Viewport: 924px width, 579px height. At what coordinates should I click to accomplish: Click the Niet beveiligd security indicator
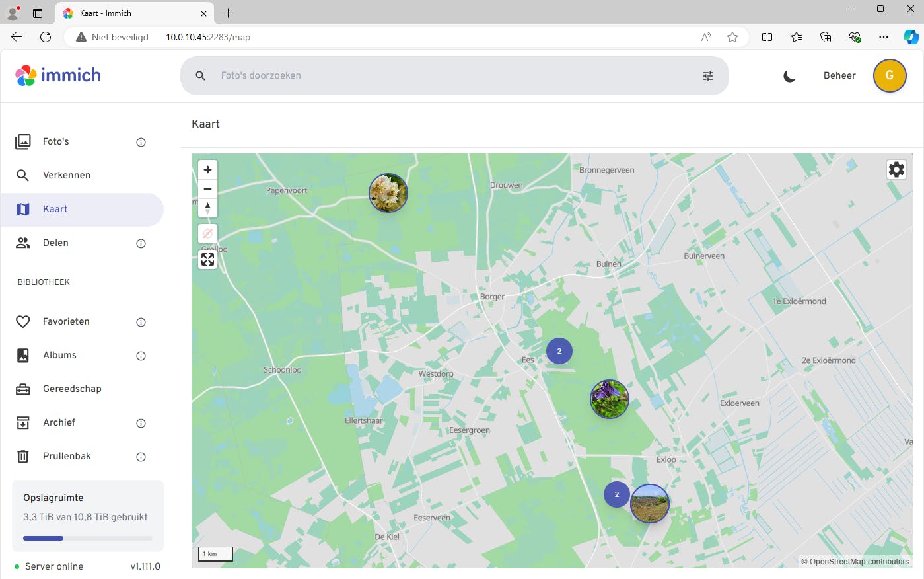112,37
